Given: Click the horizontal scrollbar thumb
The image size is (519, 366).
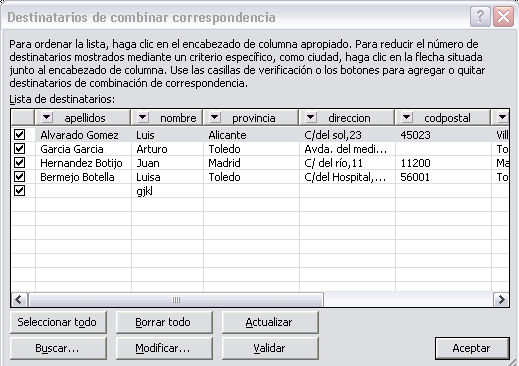Looking at the screenshot, I should [176, 300].
